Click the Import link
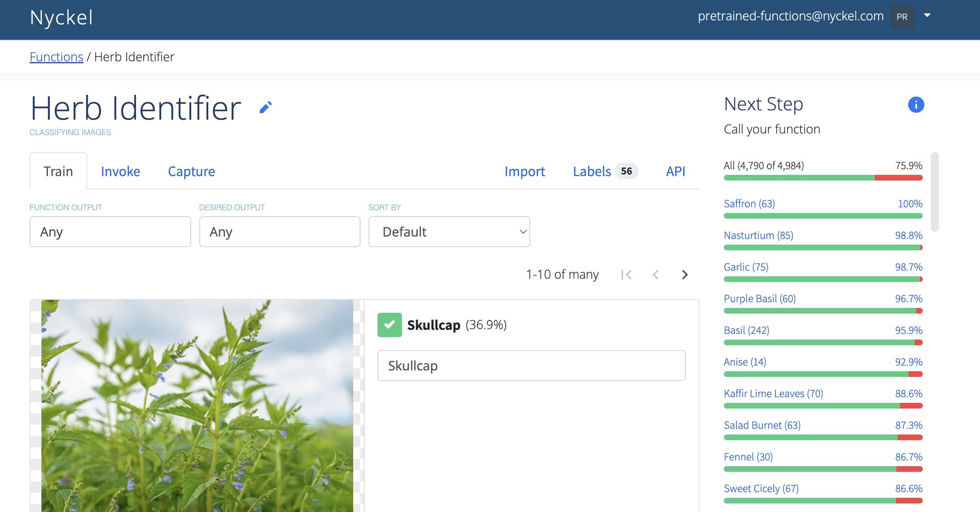The image size is (980, 512). [x=525, y=171]
